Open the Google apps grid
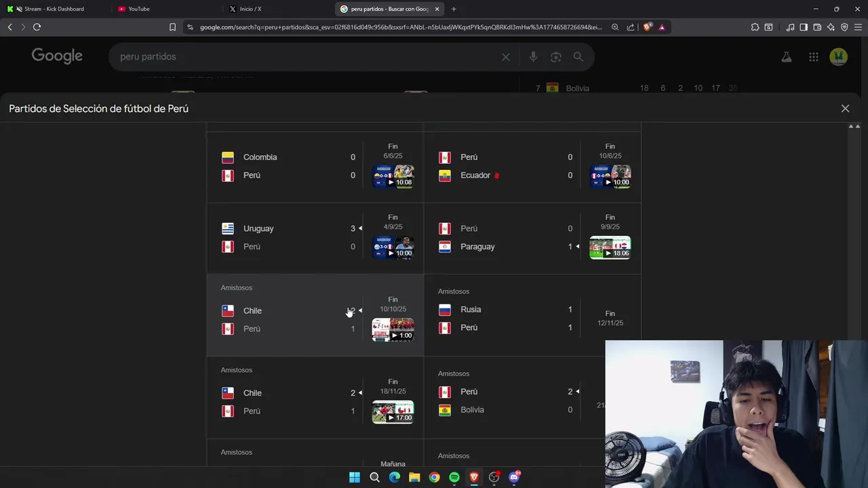This screenshot has height=488, width=868. coord(814,57)
